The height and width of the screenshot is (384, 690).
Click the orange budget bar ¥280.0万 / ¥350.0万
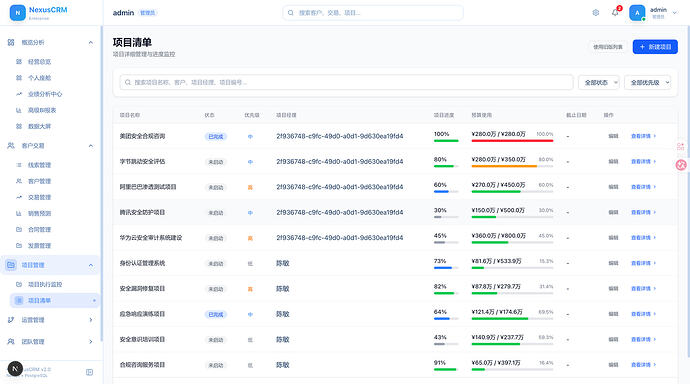pos(512,166)
